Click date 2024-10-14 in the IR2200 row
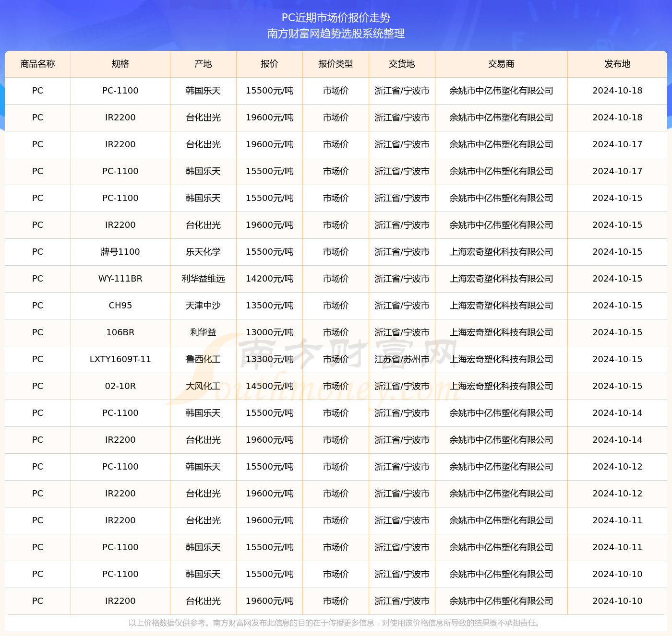Image resolution: width=672 pixels, height=636 pixels. (617, 440)
